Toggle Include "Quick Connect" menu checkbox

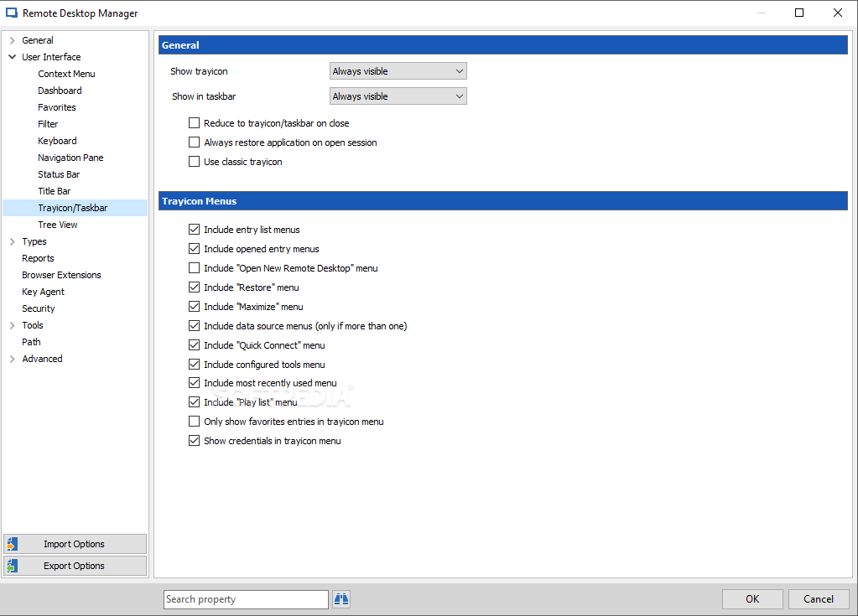[194, 345]
